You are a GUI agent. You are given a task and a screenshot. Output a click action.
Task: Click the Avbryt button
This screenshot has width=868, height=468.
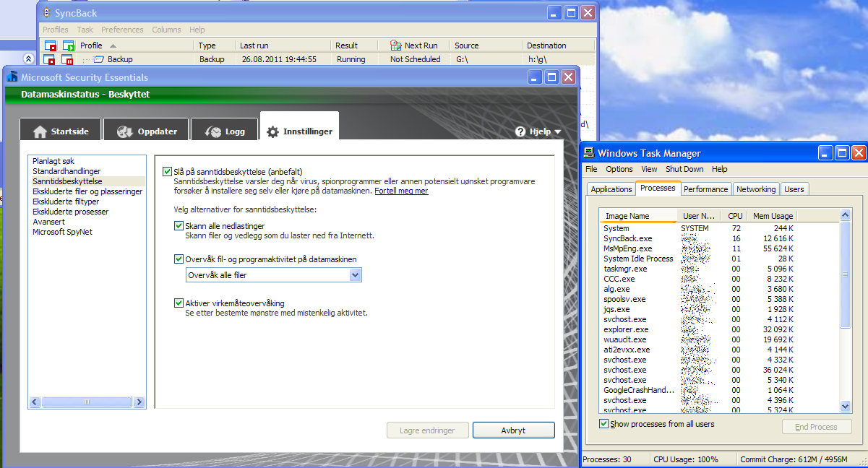tap(513, 430)
